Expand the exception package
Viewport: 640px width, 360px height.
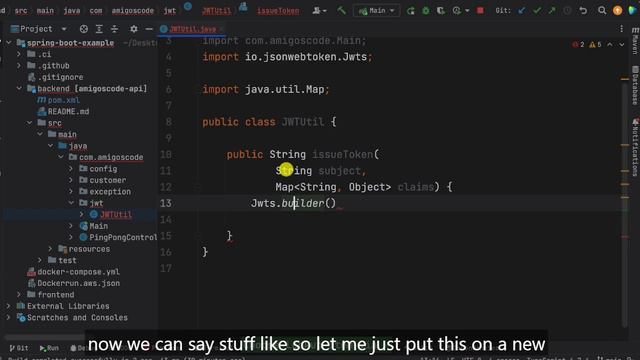pos(71,191)
